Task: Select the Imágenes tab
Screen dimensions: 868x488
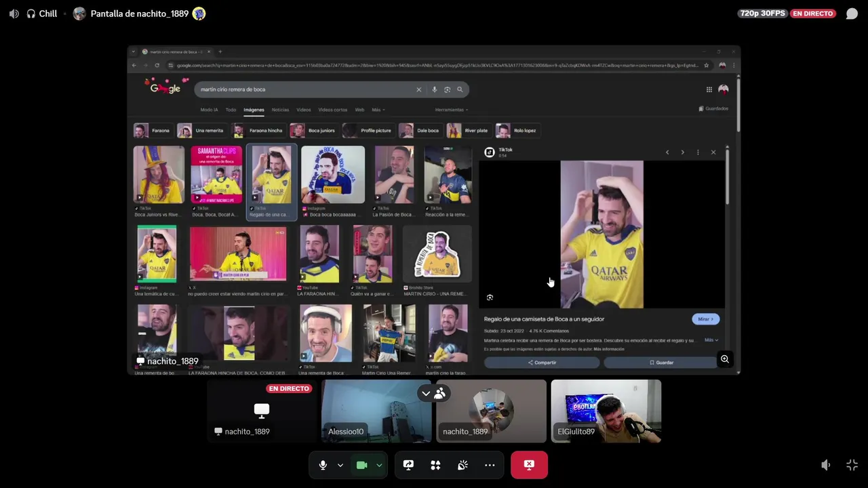Action: click(254, 110)
